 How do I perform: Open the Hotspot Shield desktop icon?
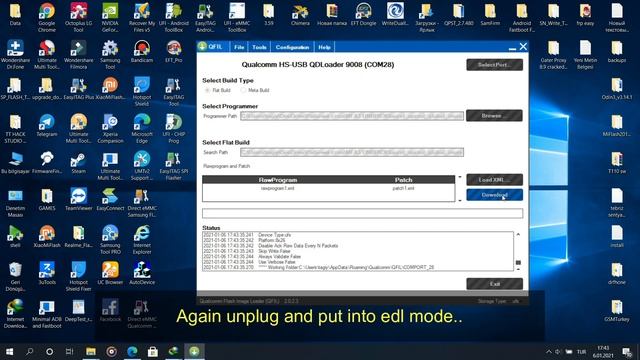coord(142,91)
